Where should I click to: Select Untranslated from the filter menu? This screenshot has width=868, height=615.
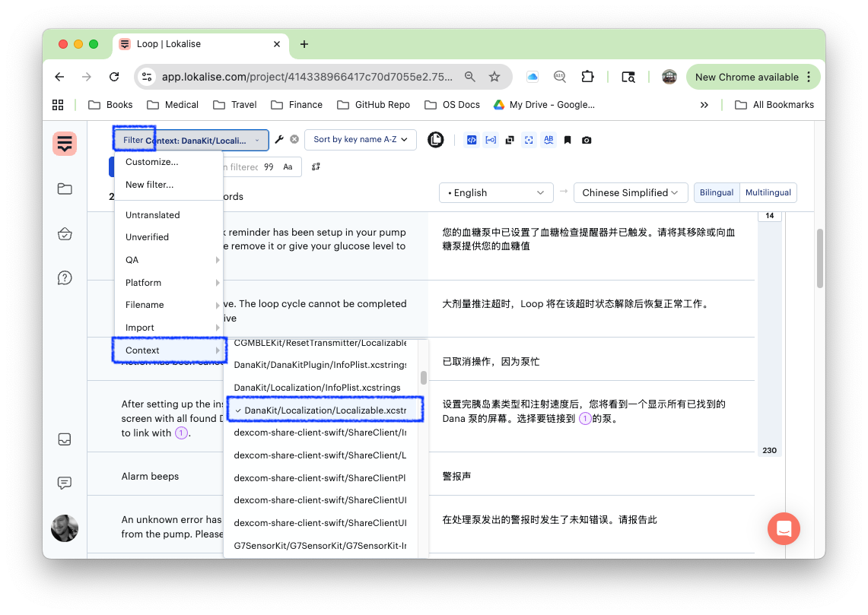(153, 215)
